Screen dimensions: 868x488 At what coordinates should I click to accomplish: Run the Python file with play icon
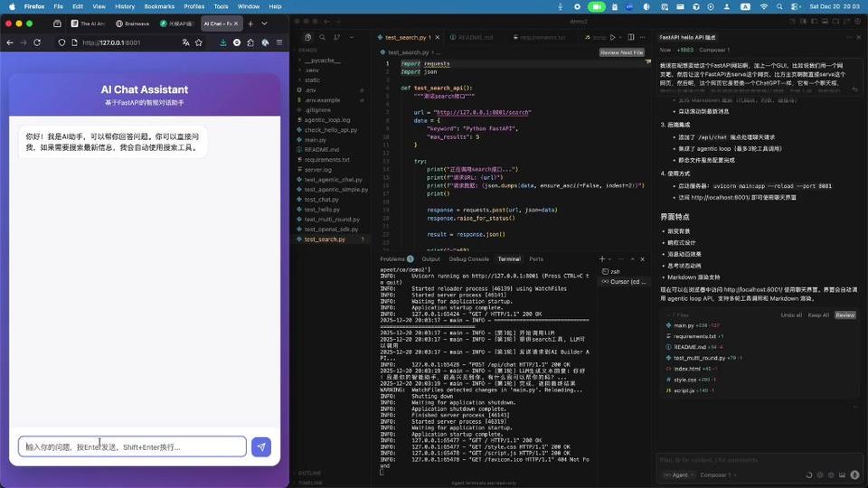pos(612,38)
